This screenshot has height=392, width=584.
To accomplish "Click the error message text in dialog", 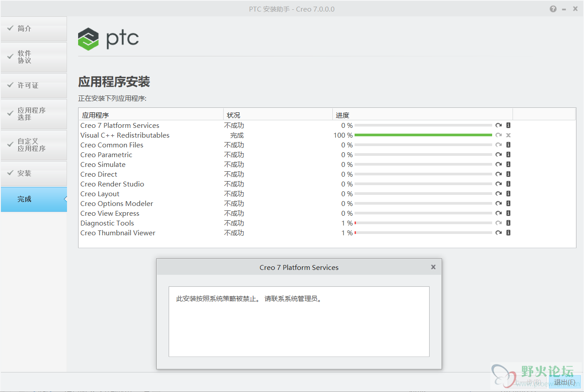I will point(249,299).
